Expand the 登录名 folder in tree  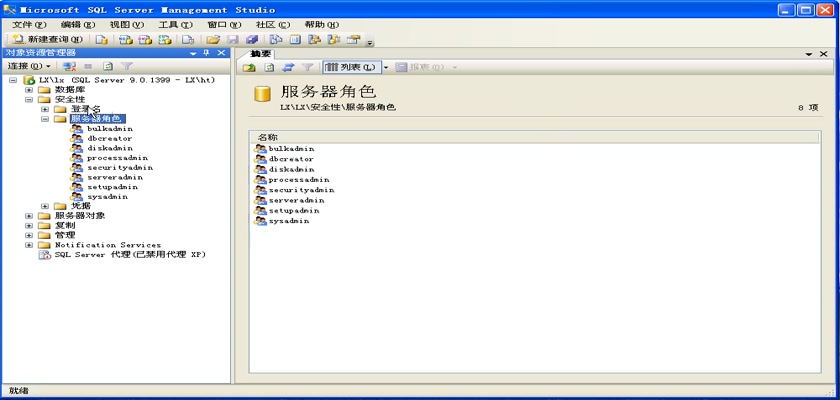(x=45, y=109)
